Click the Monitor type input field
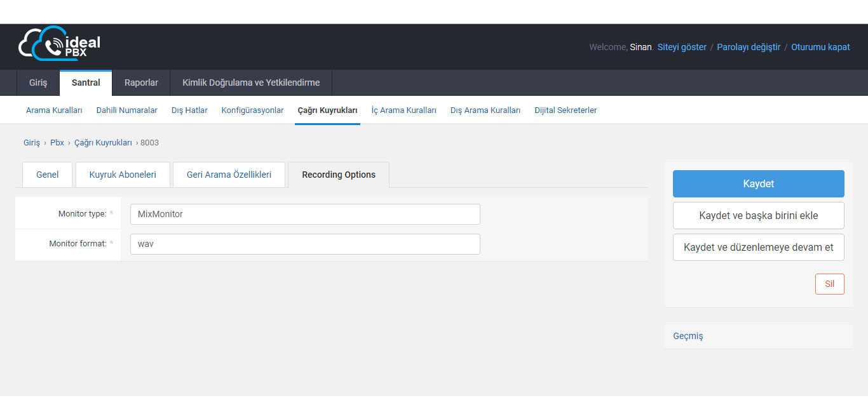The width and height of the screenshot is (868, 419). point(305,214)
